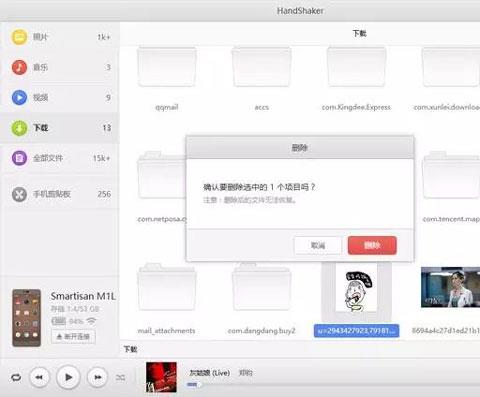Open the com.netposa folder
480x397 pixels.
click(161, 176)
